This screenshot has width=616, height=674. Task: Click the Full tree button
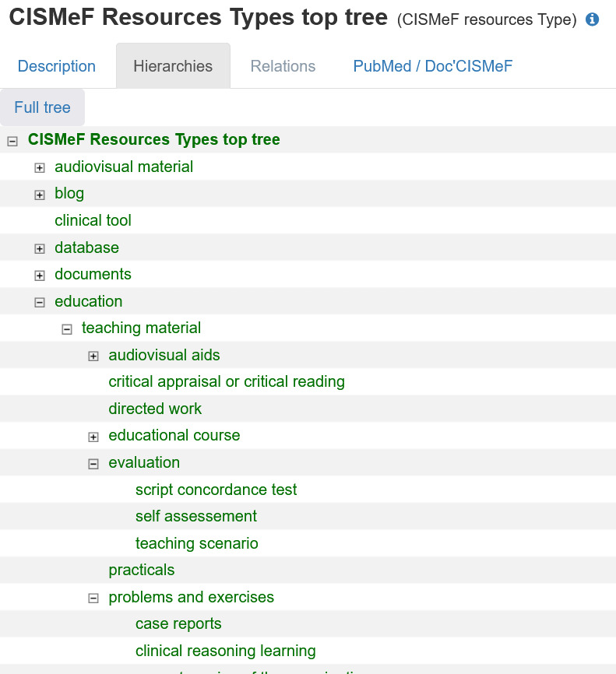coord(42,107)
